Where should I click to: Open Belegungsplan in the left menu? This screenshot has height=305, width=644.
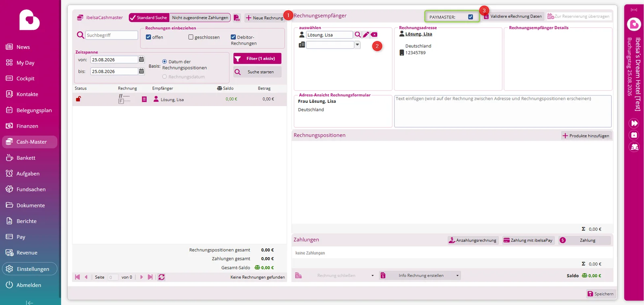pos(29,110)
